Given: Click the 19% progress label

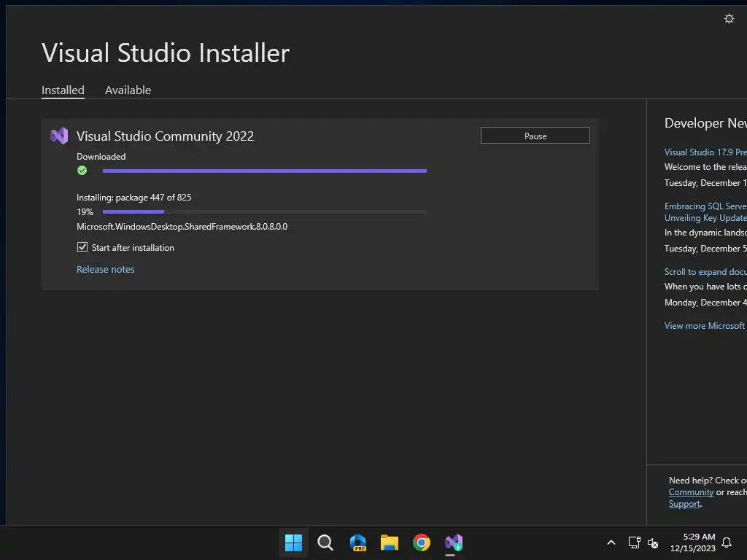Looking at the screenshot, I should coord(85,212).
